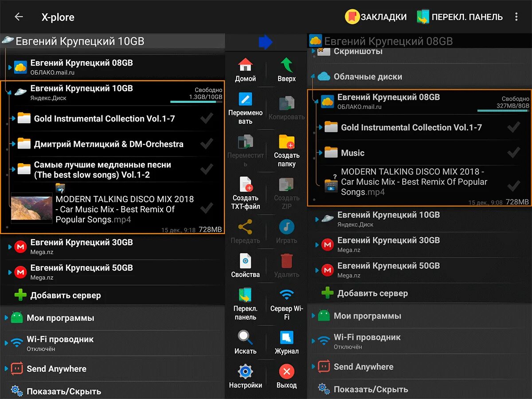Check Gold Instrumental Collection in left pane
The height and width of the screenshot is (399, 532).
(207, 118)
